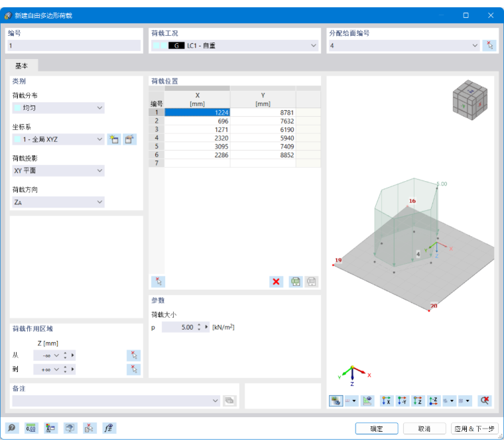Screen dimensions: 504x447
Task: Pick the 从 Z value graphically
Action: (x=133, y=355)
